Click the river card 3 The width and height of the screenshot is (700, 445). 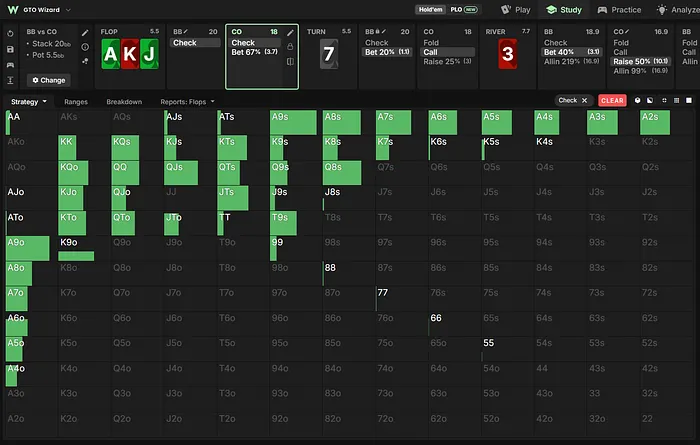(508, 54)
